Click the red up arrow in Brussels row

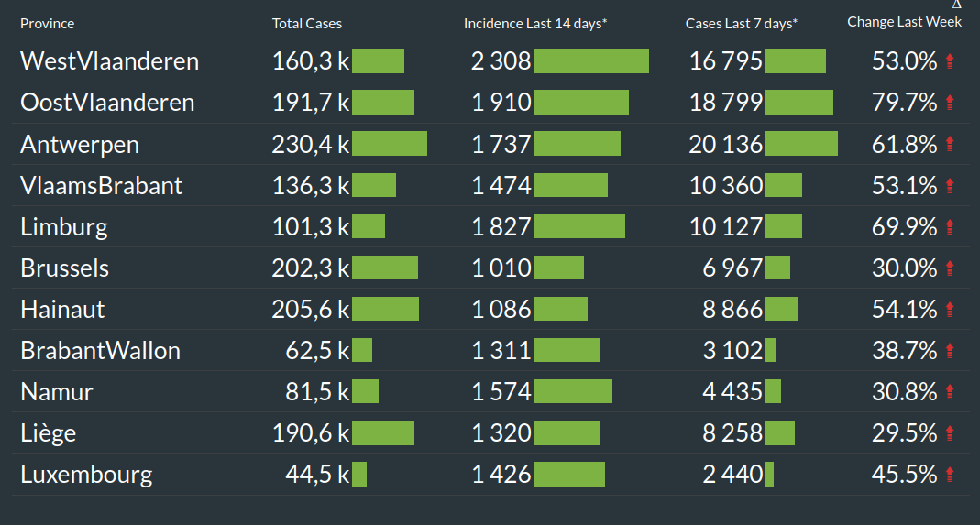(x=950, y=268)
